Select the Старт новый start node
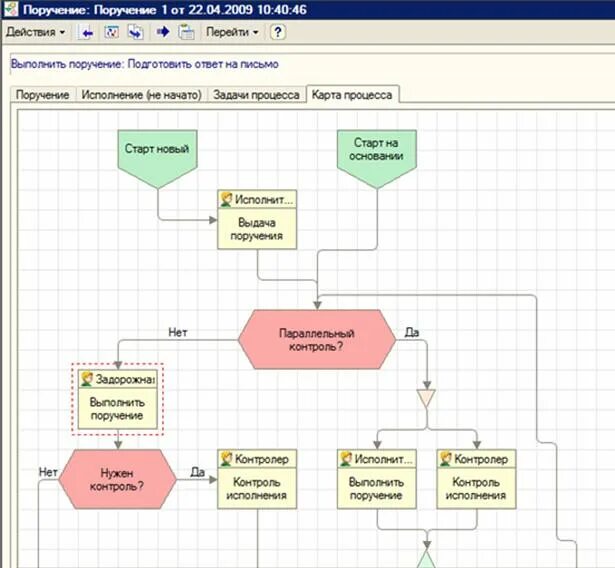Screen dimensions: 615x568 (x=157, y=159)
